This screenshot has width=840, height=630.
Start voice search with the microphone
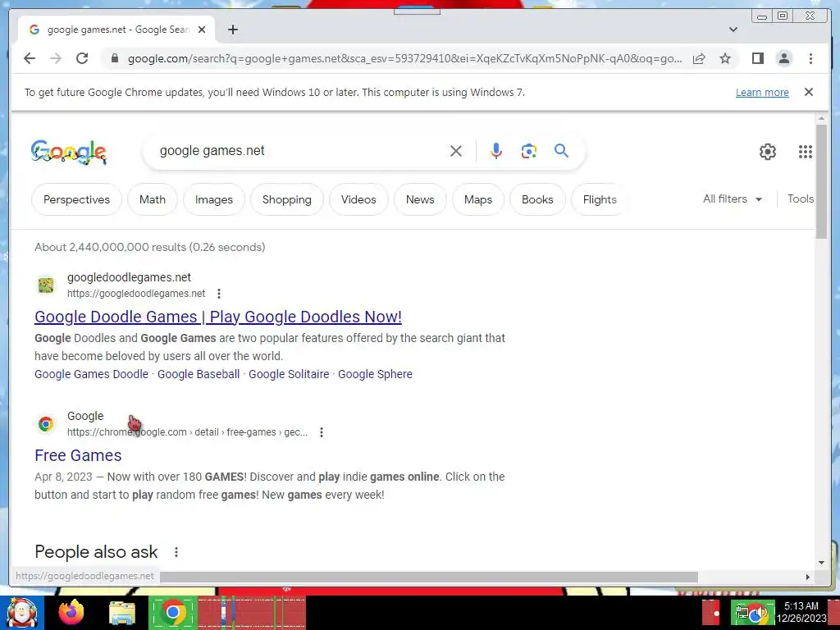[x=496, y=151]
